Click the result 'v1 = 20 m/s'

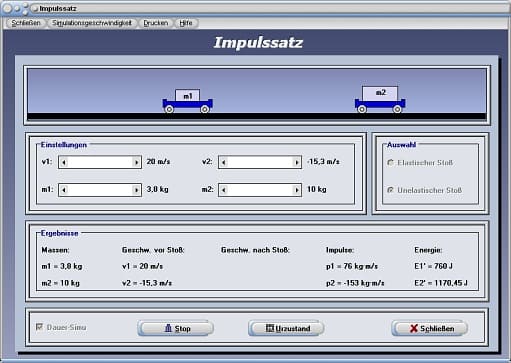(x=142, y=266)
